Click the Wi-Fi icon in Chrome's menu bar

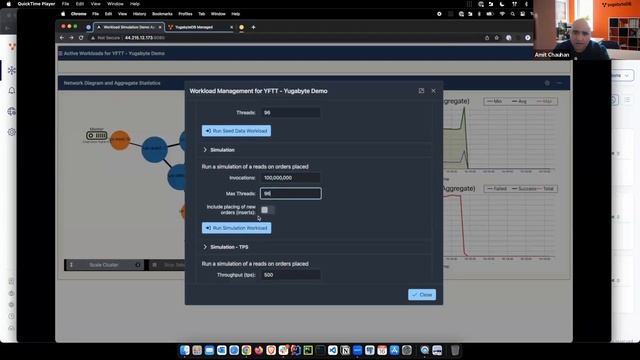point(502,14)
